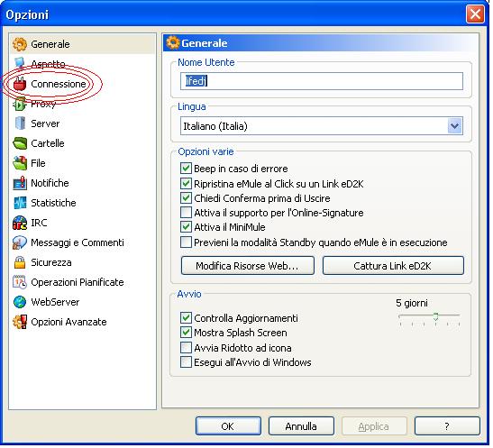Click the update interval slider handle
The image size is (493, 448).
[x=435, y=316]
